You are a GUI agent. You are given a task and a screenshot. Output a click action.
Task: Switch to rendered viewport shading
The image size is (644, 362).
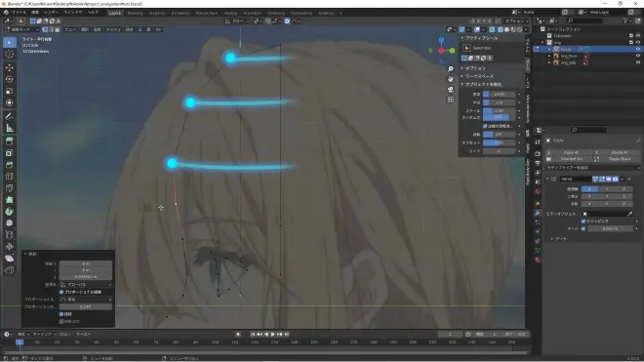point(519,29)
